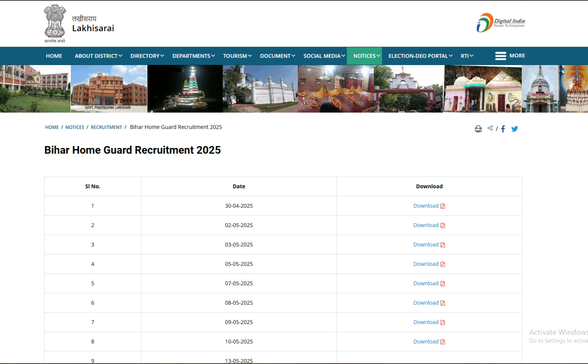Image resolution: width=588 pixels, height=364 pixels.
Task: Share the page on Facebook
Action: tap(503, 128)
